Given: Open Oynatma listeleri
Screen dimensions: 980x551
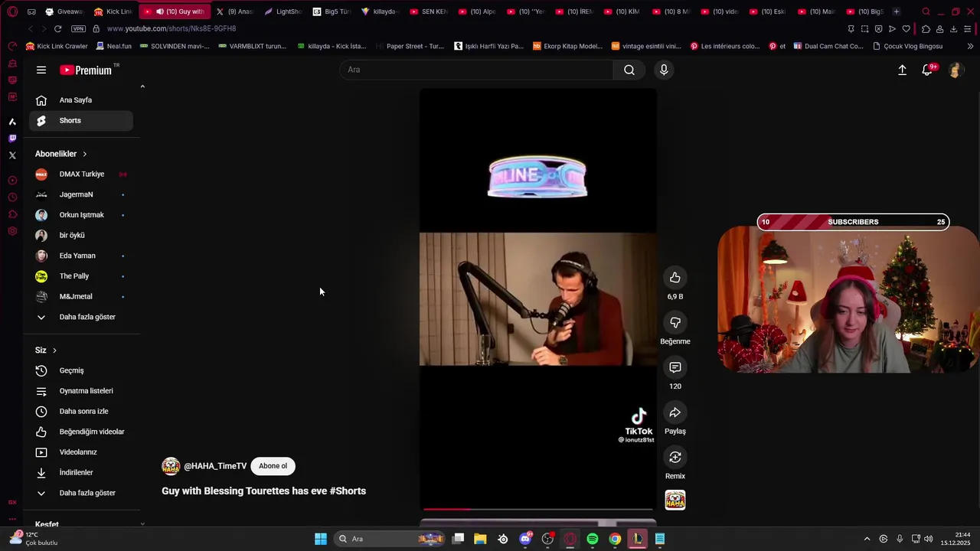Looking at the screenshot, I should 81,391.
